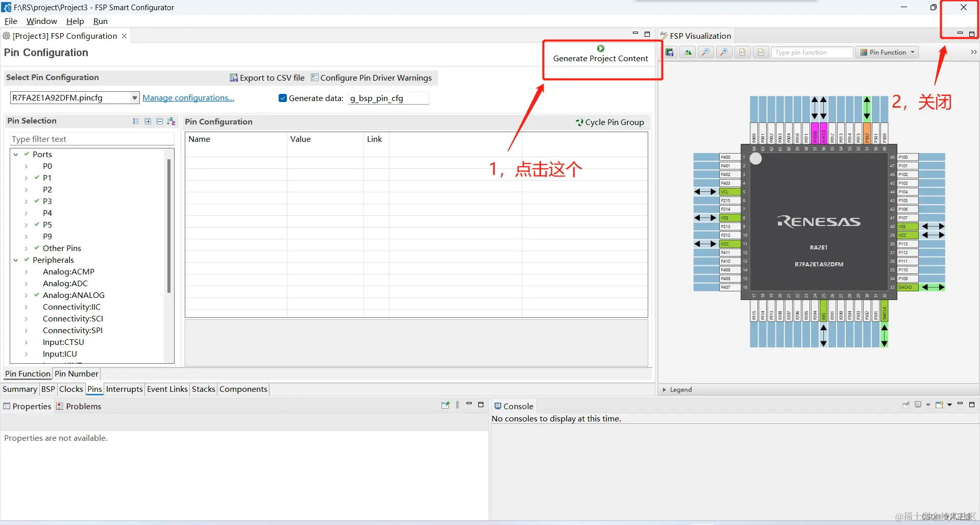Screen dimensions: 980x525
Task: Open Properties view menu (three dots)
Action: [x=457, y=405]
